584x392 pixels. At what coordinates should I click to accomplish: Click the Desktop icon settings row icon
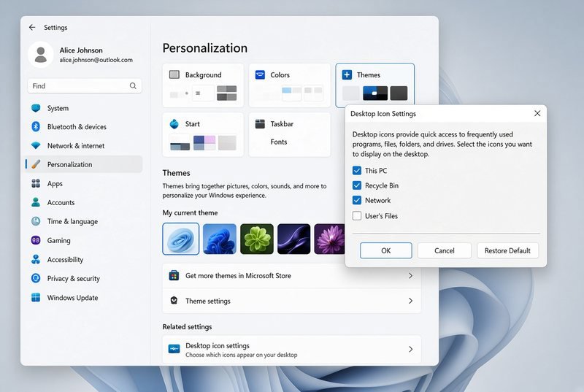click(x=174, y=349)
